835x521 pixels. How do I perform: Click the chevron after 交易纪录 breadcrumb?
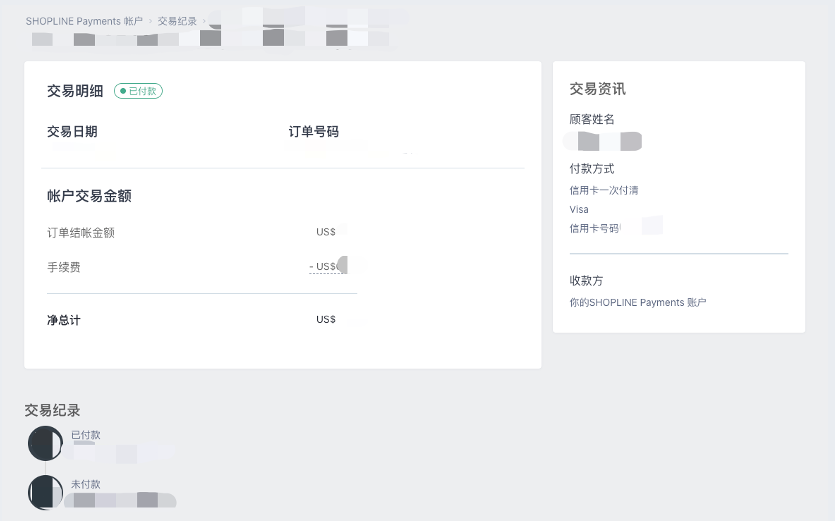click(x=203, y=21)
